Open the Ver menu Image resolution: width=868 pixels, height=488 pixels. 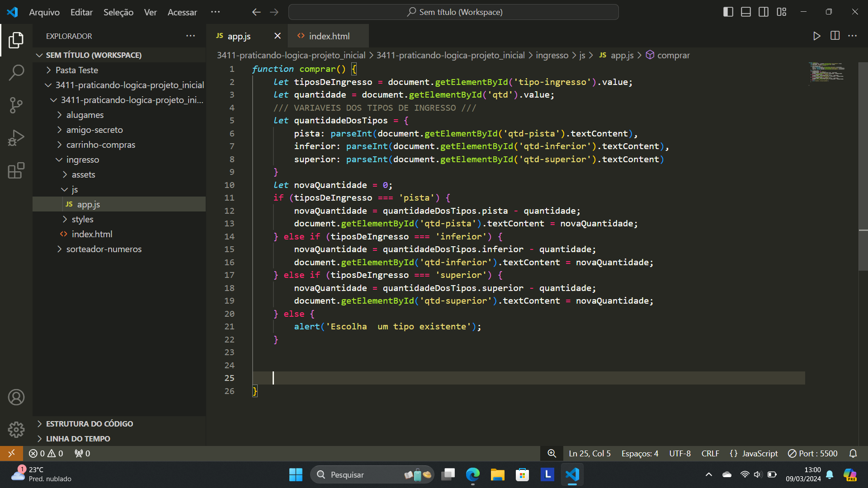coord(151,12)
